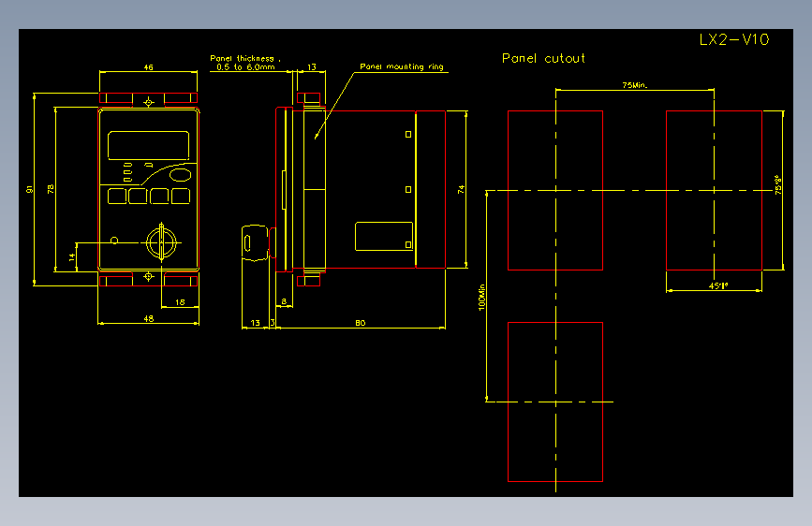Select the 75Min. dimension text

tap(635, 85)
